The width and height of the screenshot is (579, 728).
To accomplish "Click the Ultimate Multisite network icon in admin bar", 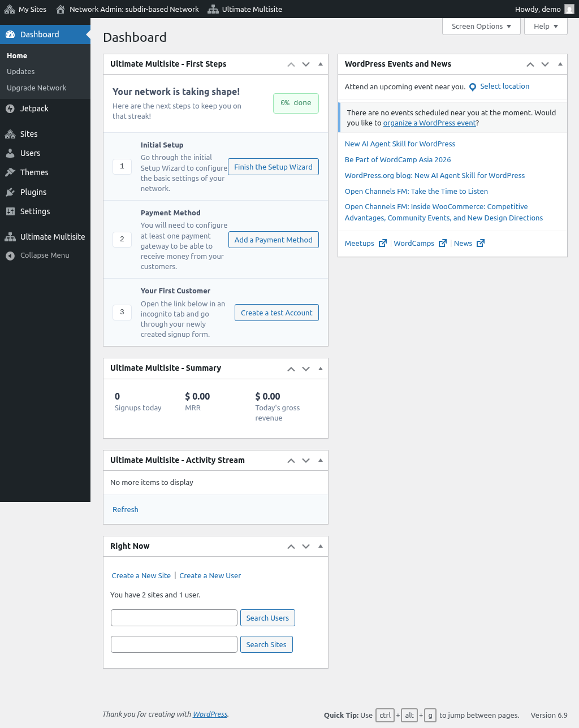I will [213, 9].
